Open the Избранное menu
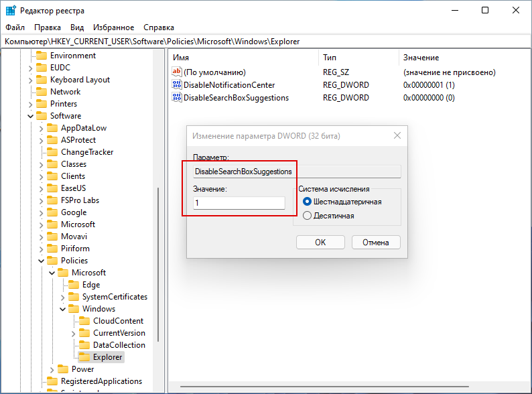Viewport: 532px width, 394px height. coord(114,27)
